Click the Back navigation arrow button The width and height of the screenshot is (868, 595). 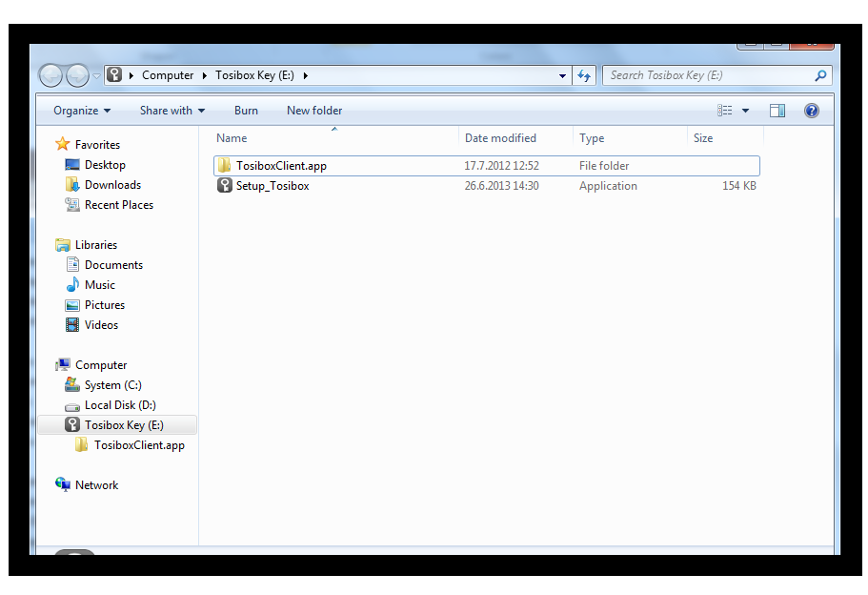50,75
